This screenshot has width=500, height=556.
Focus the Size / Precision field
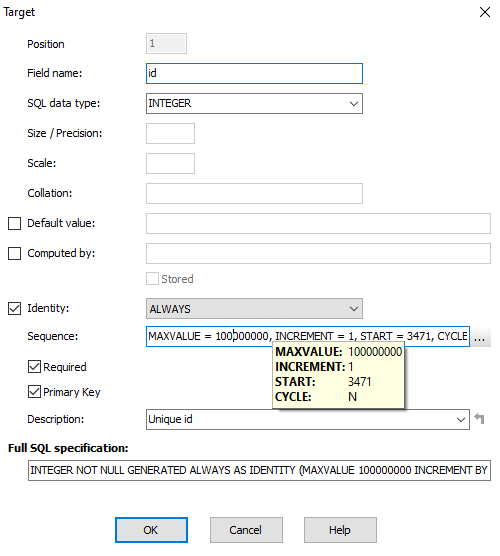[x=170, y=133]
